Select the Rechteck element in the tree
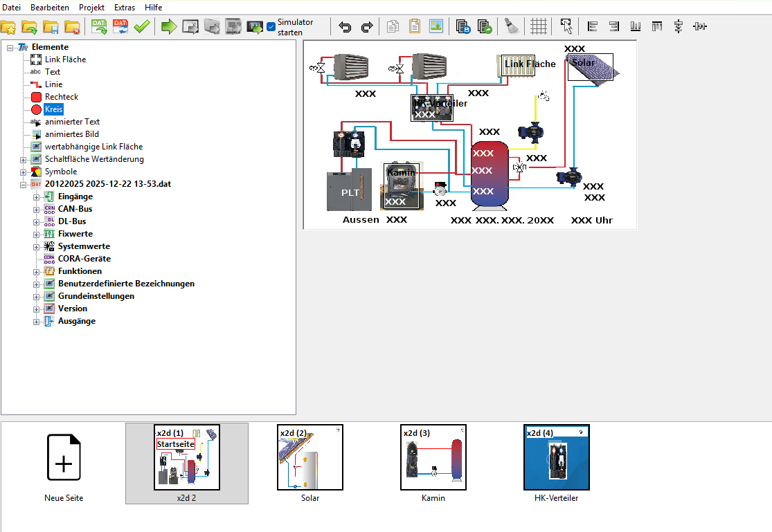772x532 pixels. click(x=62, y=97)
